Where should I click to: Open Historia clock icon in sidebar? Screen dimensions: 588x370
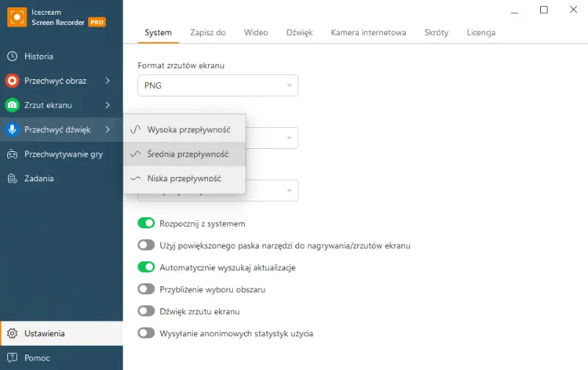coord(12,57)
